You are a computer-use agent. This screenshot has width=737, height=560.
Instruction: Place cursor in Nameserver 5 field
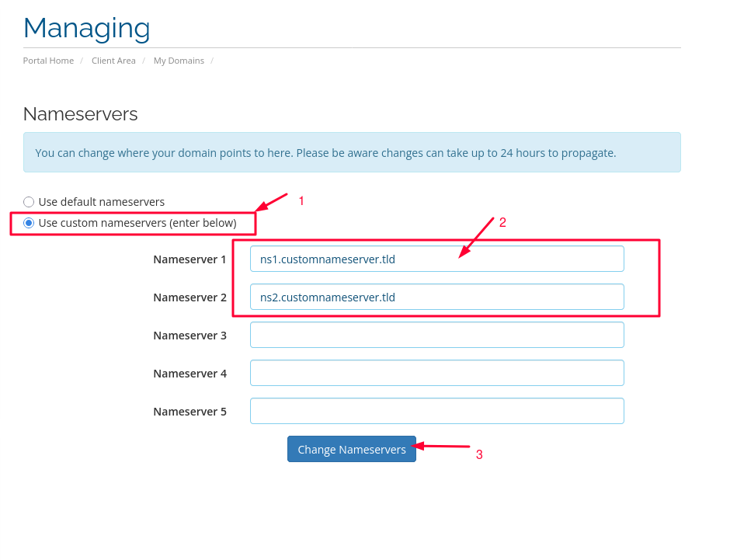point(436,411)
